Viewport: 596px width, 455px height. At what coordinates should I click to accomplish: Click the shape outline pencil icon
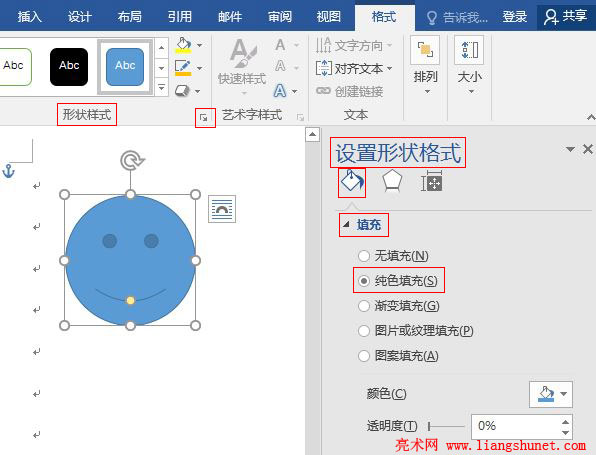[183, 68]
